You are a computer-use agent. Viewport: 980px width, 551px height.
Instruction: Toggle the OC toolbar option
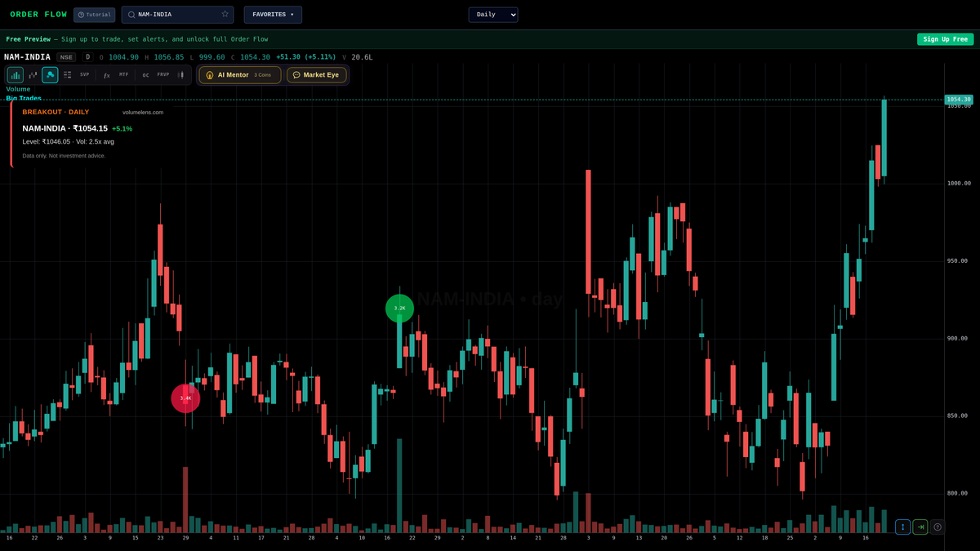146,75
